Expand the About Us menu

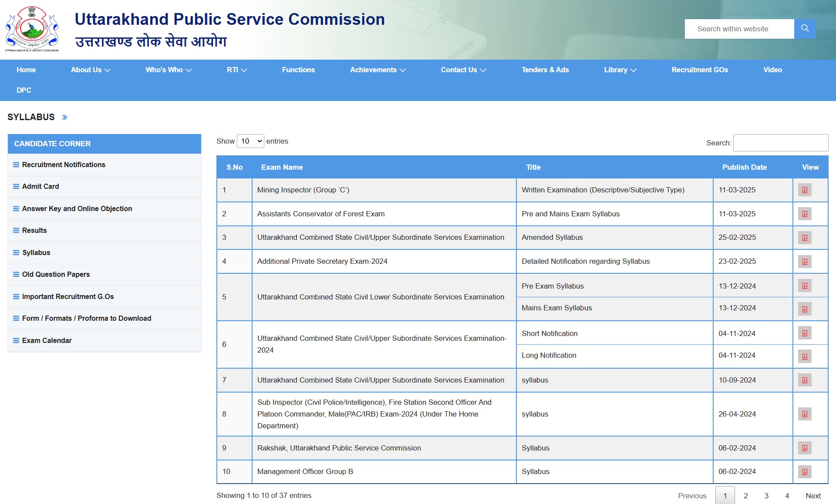91,70
